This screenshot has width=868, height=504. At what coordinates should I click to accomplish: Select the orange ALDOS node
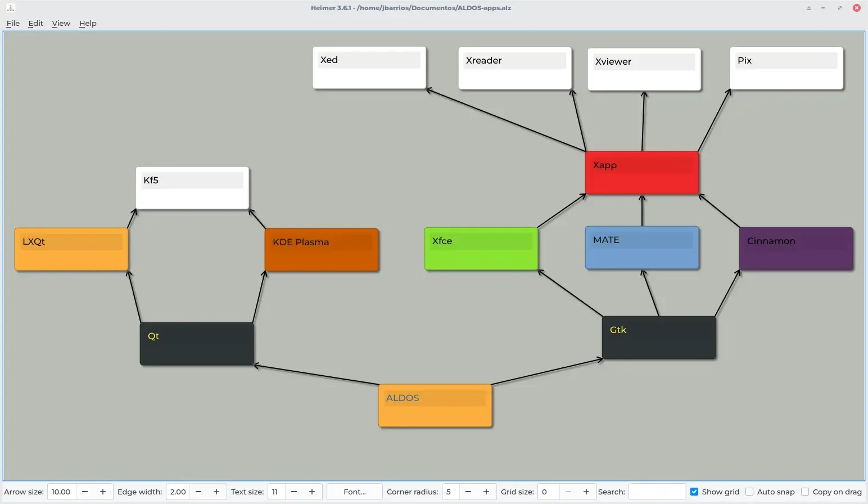(x=435, y=406)
